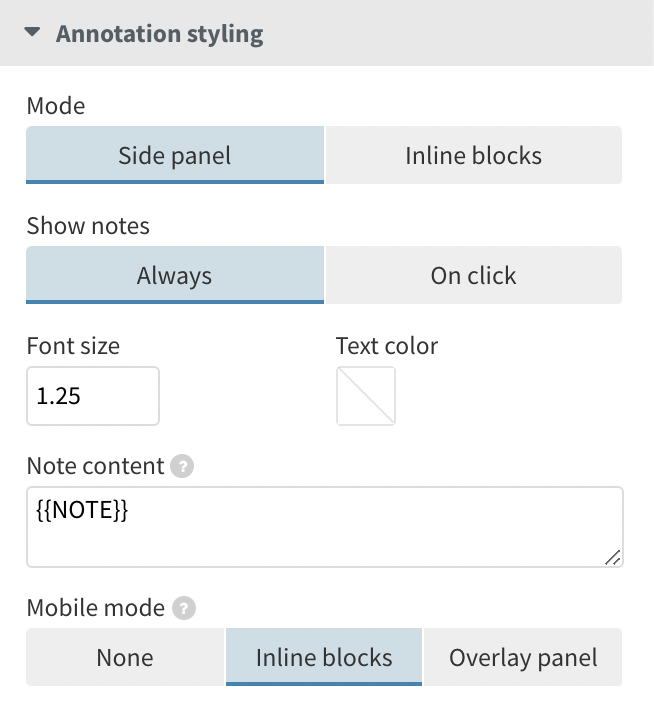Choose Inline blocks for Mobile mode

324,657
